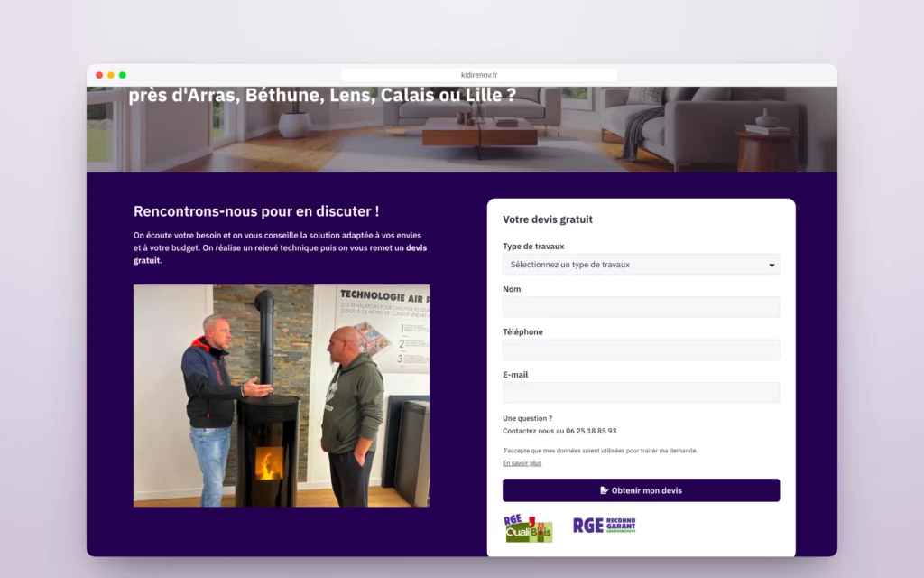Screen dimensions: 924x578
Task: Click the document icon in 'Obtenir mon devis' button
Action: click(x=604, y=490)
